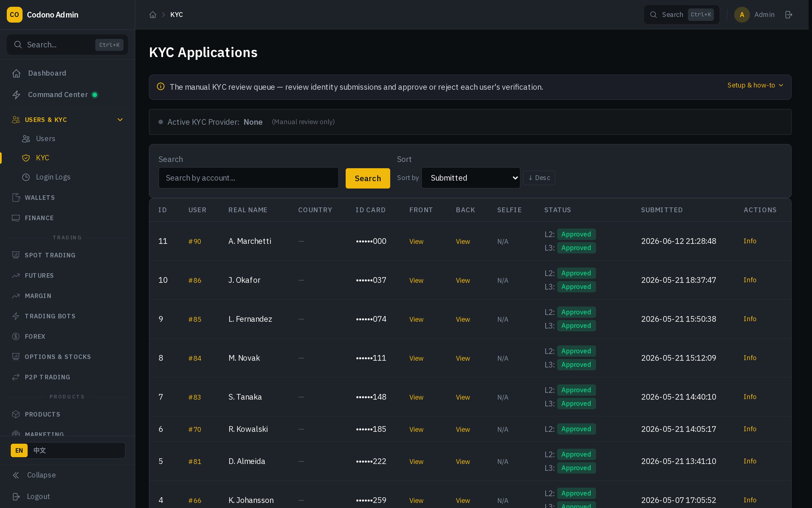
Task: Click the top-right logout door icon
Action: tap(789, 15)
